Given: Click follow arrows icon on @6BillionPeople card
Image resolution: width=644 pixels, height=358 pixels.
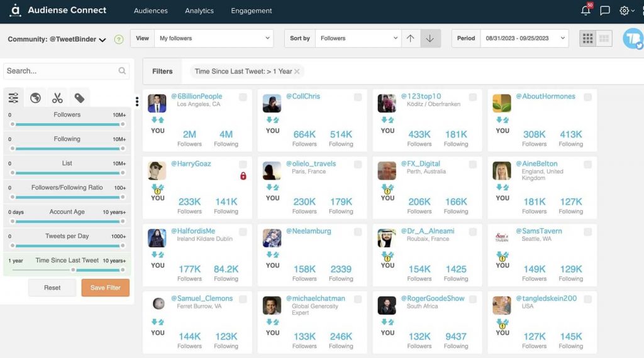Looking at the screenshot, I should click(157, 120).
